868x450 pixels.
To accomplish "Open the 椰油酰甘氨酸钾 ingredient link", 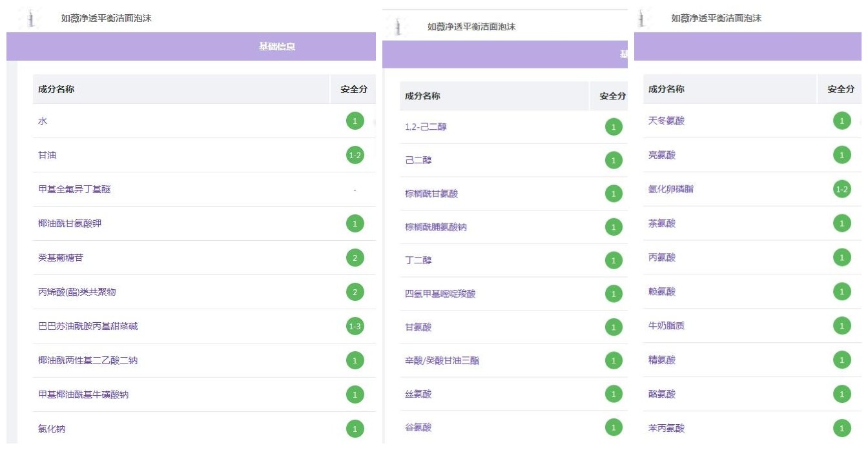I will (x=70, y=223).
